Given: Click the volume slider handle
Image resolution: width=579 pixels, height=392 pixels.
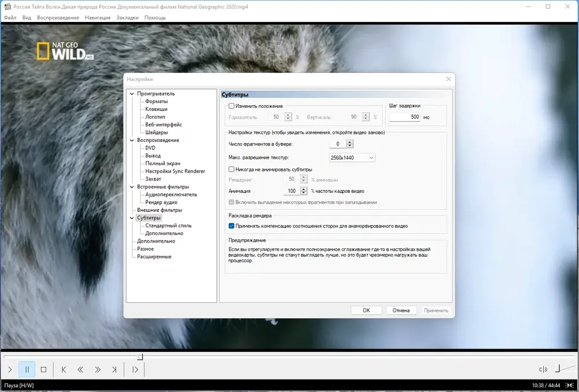Looking at the screenshot, I should click(558, 368).
